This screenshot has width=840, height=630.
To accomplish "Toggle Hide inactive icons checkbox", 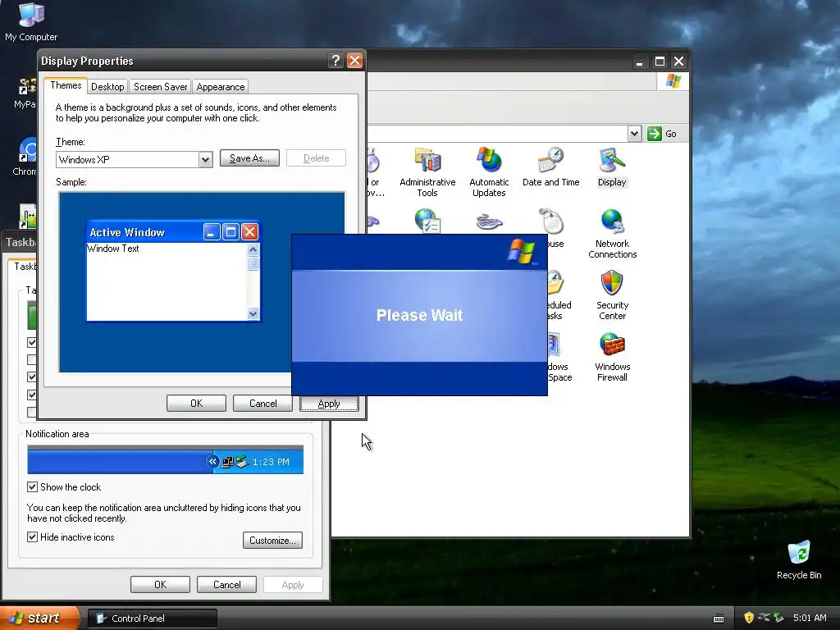I will point(32,536).
